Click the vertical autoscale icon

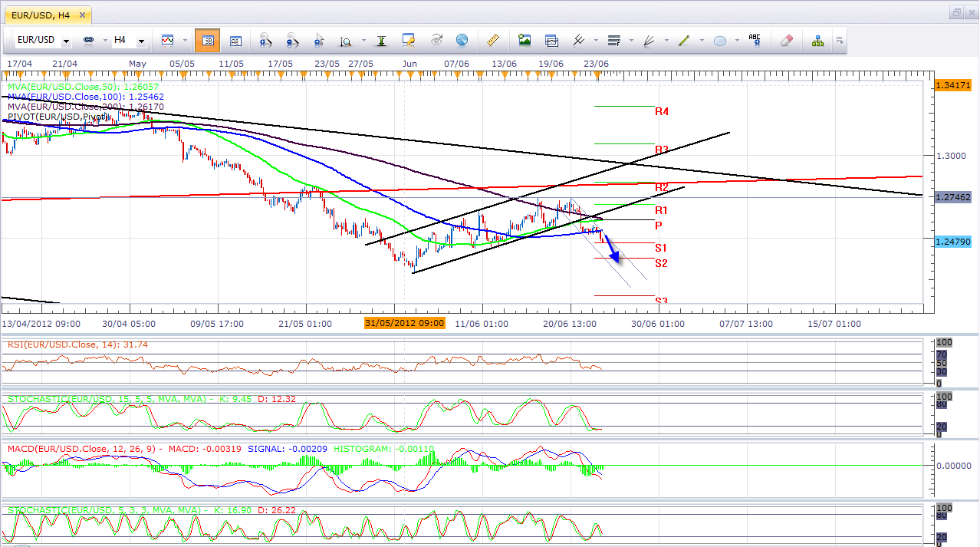tap(380, 40)
